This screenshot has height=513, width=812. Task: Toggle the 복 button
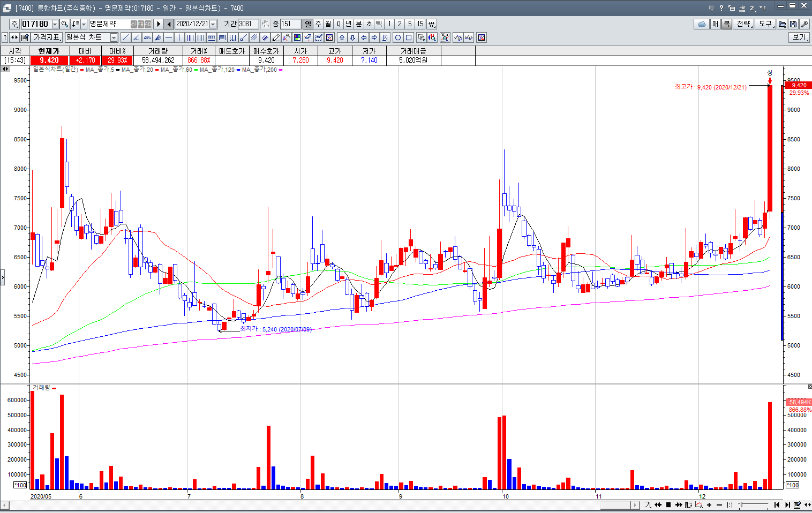pyautogui.click(x=727, y=24)
